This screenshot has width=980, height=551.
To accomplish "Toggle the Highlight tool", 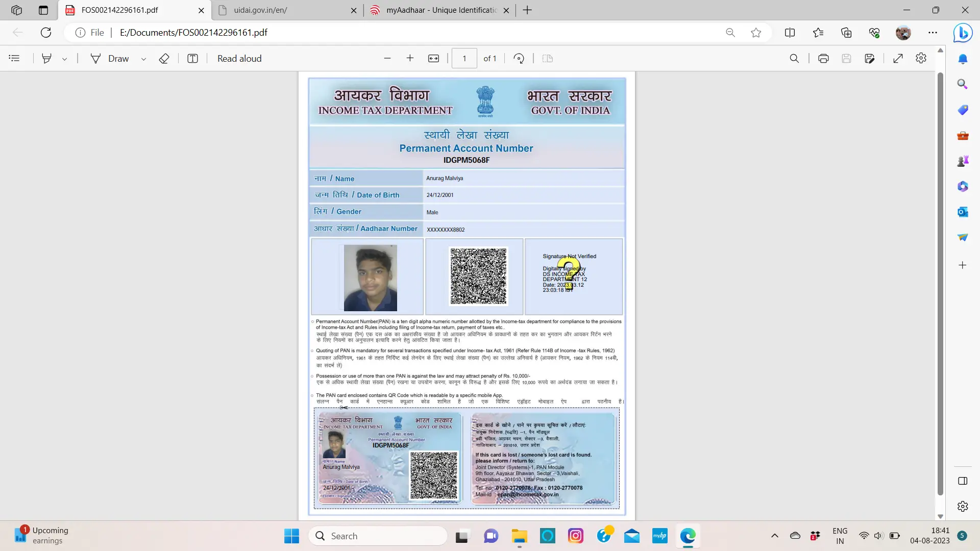I will pos(46,59).
